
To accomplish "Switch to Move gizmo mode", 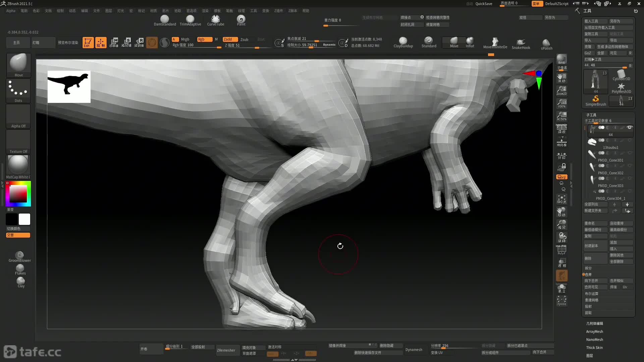I will pyautogui.click(x=114, y=43).
